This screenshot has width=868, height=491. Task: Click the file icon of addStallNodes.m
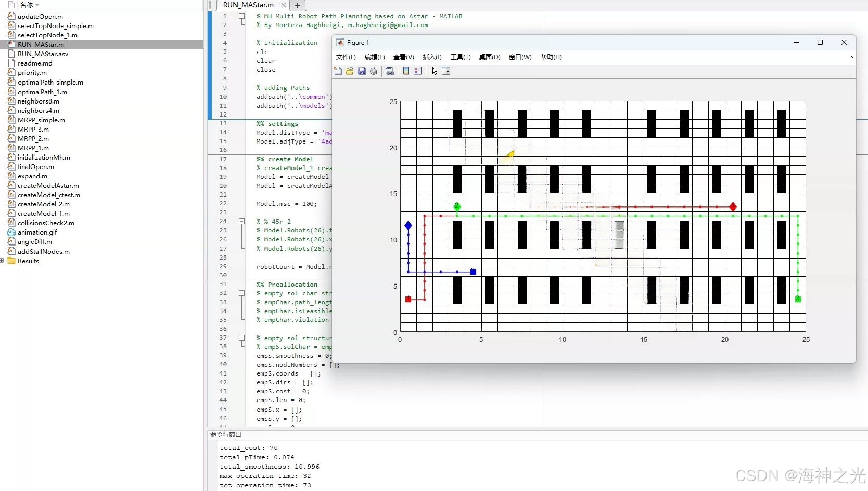11,251
